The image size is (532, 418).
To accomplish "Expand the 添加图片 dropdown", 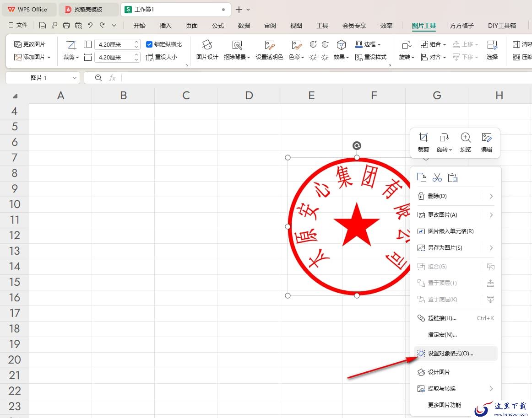I will 49,57.
